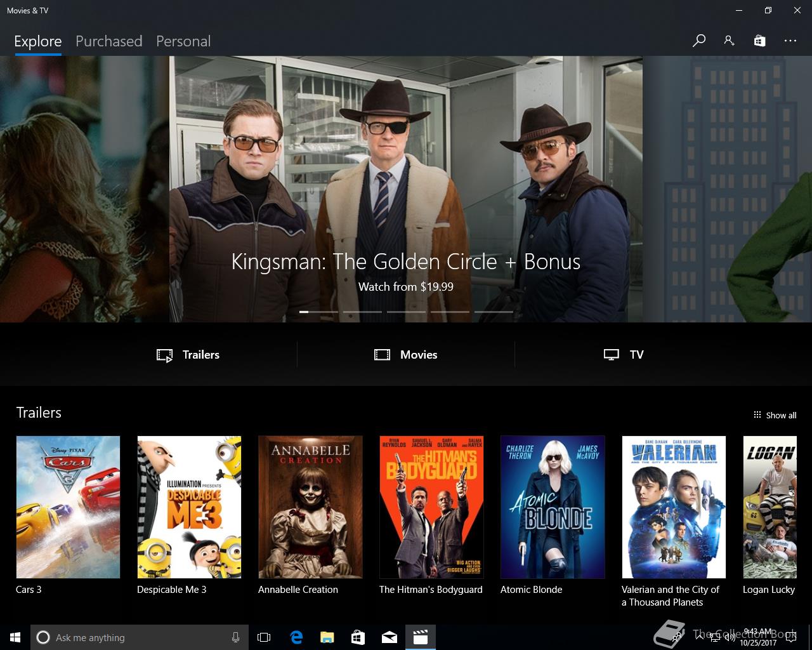The width and height of the screenshot is (812, 650).
Task: Open the Despicable Me 3 poster
Action: point(189,507)
